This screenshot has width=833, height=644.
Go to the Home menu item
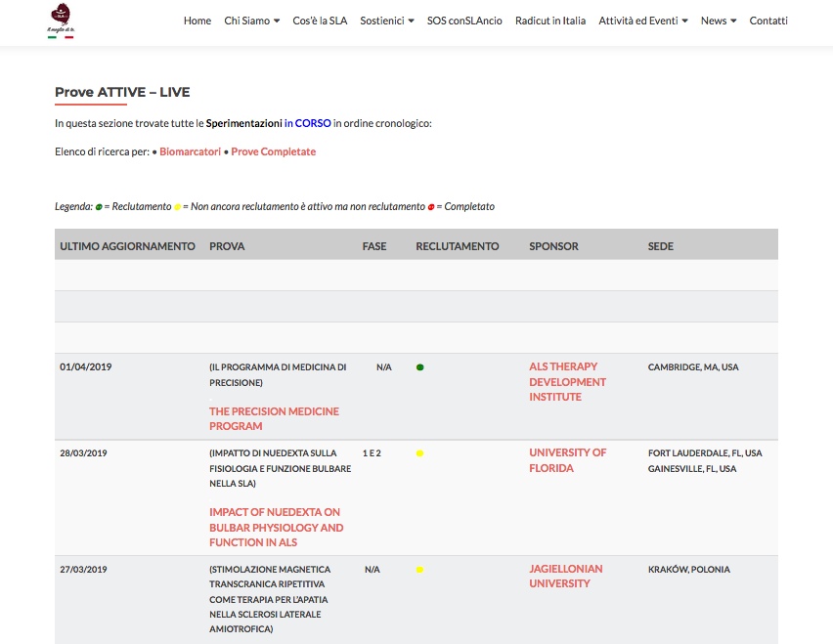coord(197,21)
